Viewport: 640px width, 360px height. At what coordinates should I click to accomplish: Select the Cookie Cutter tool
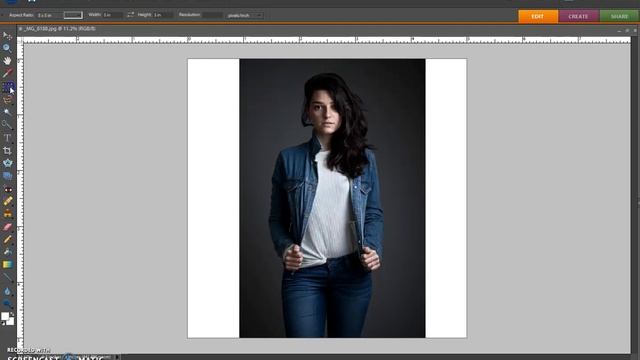7,163
